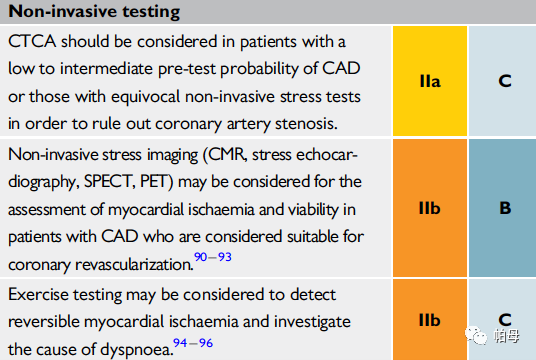Click the orange IIb cell for exercise testing

point(430,320)
